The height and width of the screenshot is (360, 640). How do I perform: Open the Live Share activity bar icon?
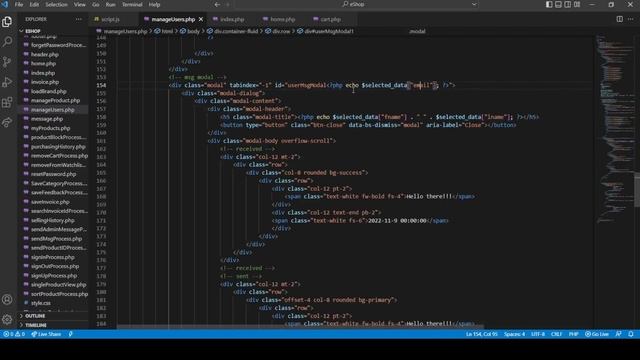[x=7, y=122]
